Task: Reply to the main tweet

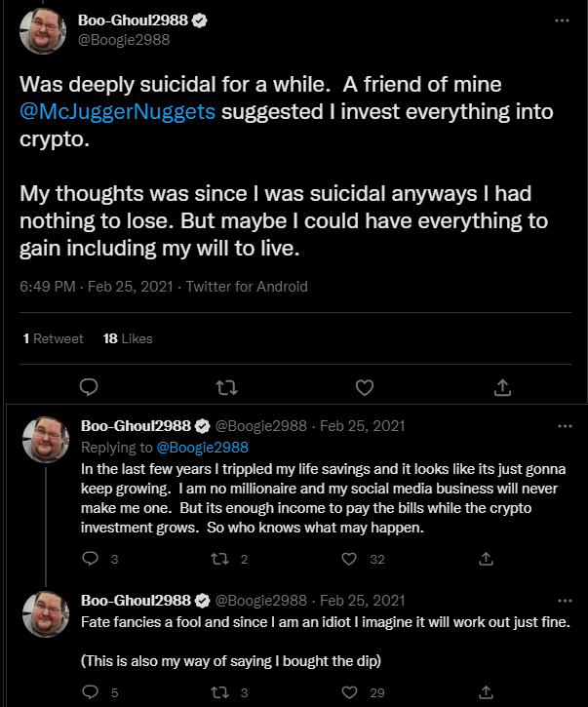Action: (88, 387)
